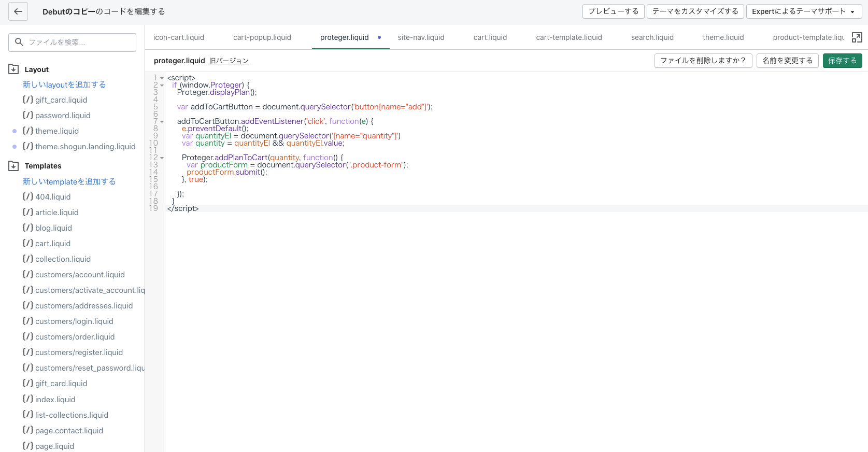Open the product-template.liquid tab
868x452 pixels.
coord(808,37)
